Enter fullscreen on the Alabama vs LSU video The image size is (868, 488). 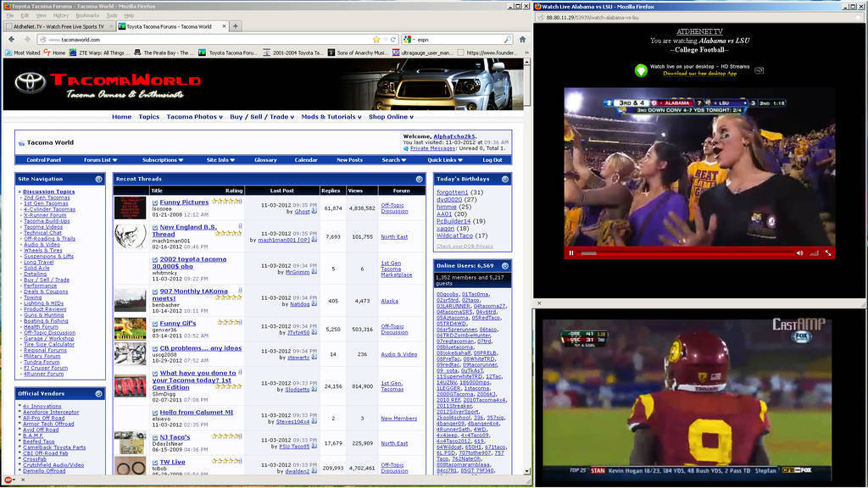[x=828, y=252]
